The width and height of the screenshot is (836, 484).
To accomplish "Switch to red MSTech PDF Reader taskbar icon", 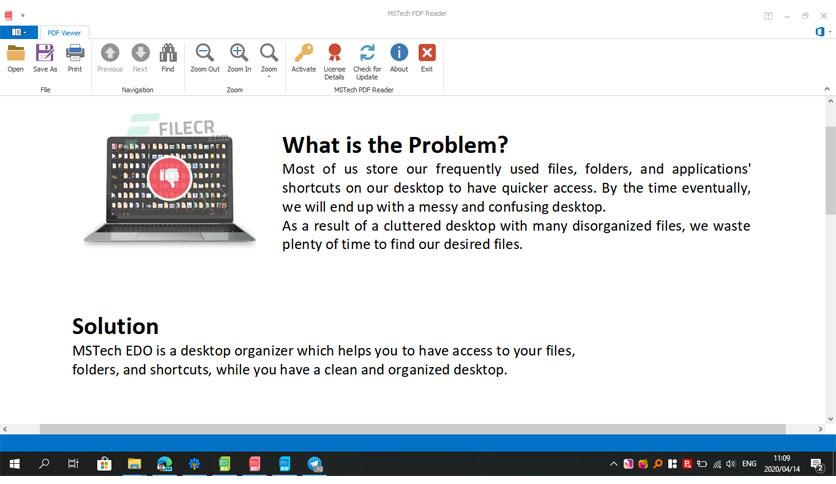I will pos(255,464).
